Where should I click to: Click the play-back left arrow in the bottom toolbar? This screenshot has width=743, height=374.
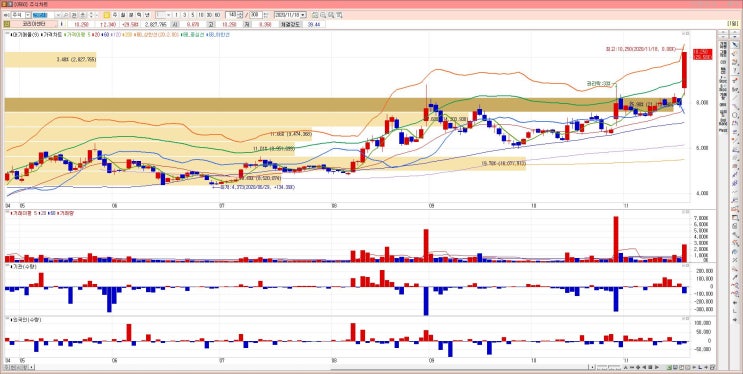click(644, 367)
